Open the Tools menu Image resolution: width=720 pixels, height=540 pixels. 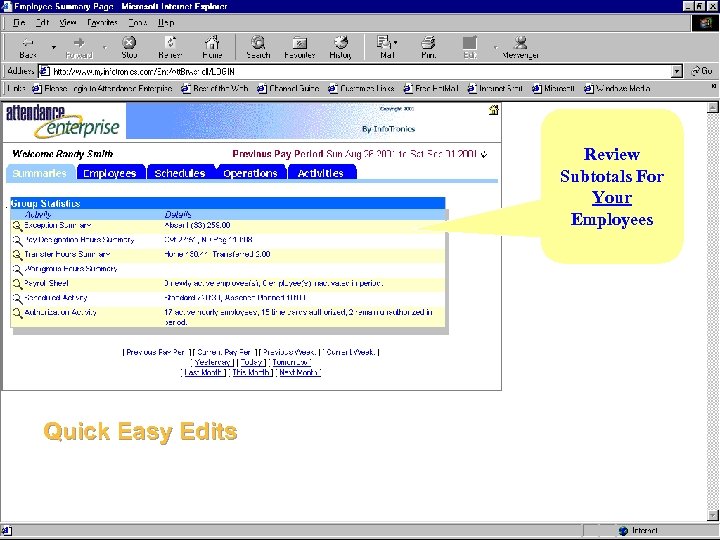pyautogui.click(x=138, y=22)
